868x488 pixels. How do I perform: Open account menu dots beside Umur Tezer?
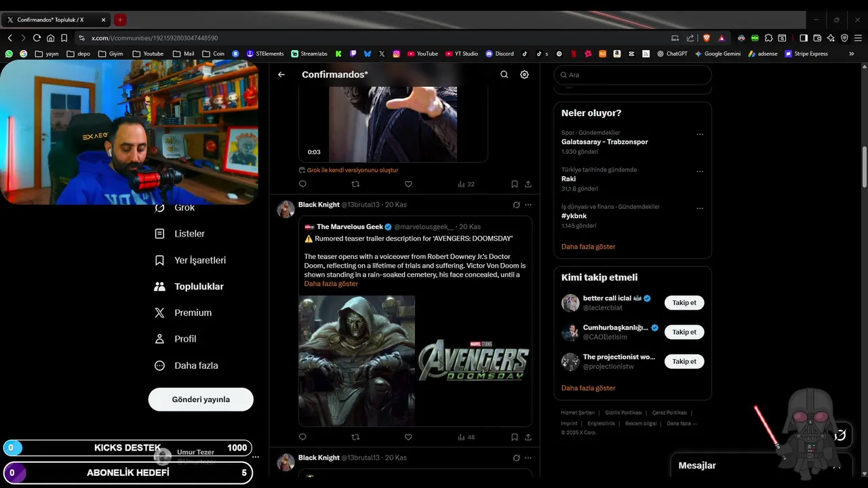point(256,457)
